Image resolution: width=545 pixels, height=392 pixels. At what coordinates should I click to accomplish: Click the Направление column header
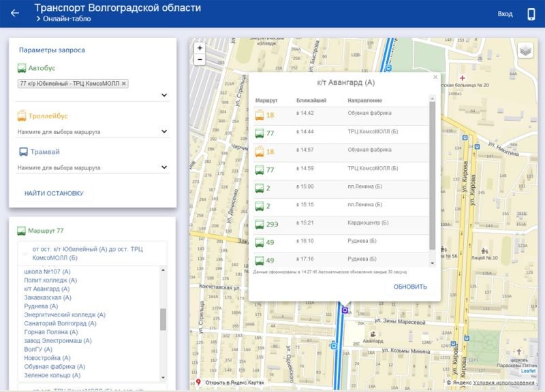[364, 100]
